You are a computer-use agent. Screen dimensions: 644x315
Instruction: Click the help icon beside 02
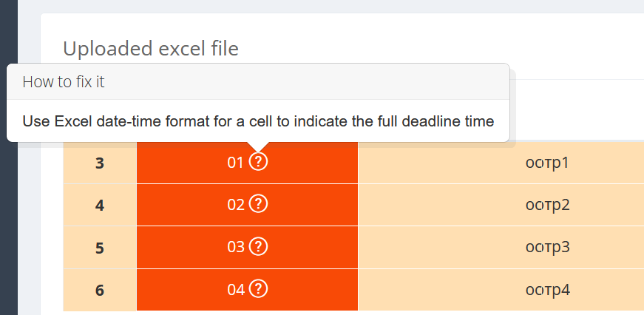[x=259, y=203]
